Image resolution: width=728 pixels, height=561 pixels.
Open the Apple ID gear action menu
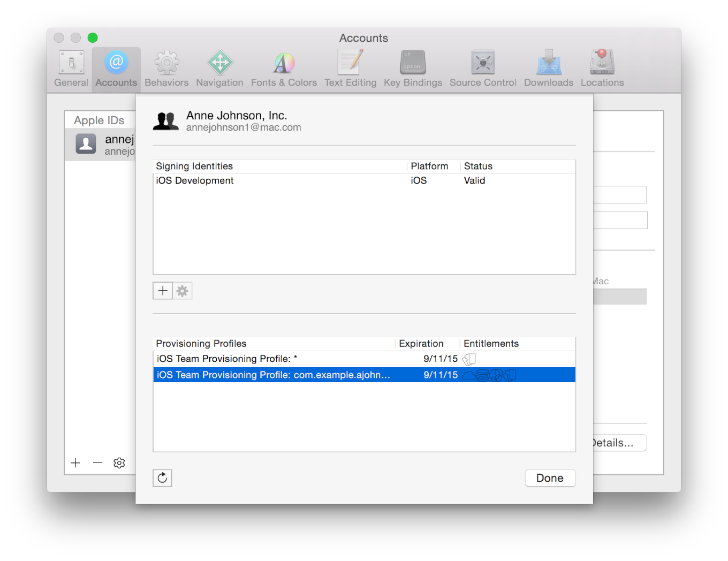[x=119, y=463]
